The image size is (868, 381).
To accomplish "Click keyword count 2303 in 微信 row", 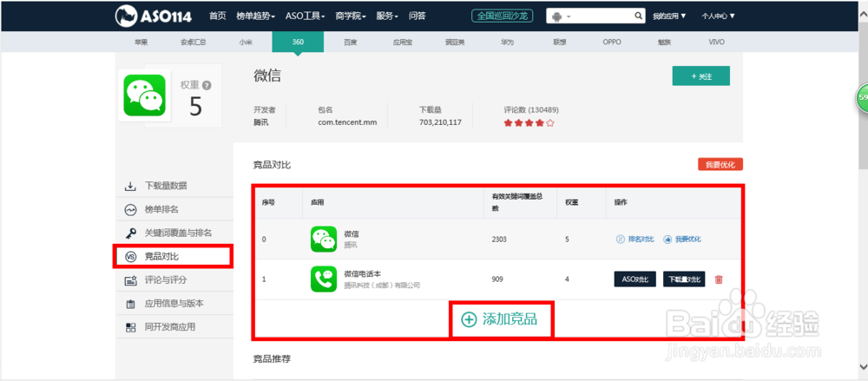I will click(499, 240).
